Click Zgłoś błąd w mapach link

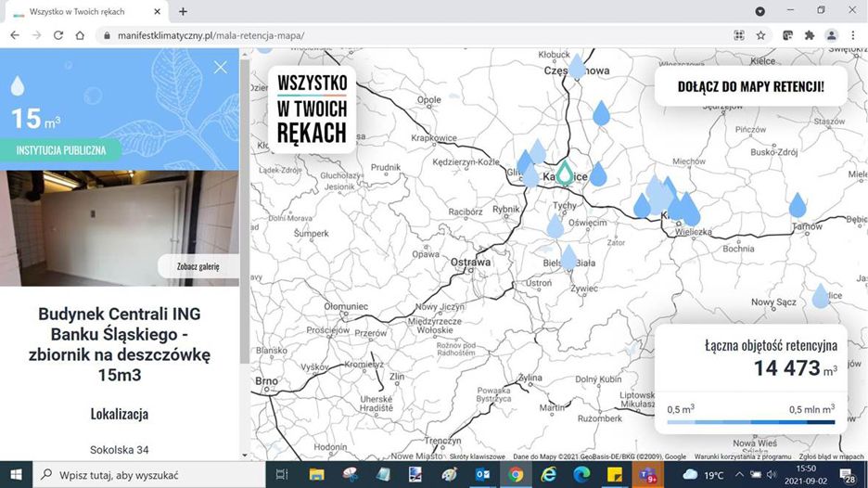pyautogui.click(x=832, y=457)
